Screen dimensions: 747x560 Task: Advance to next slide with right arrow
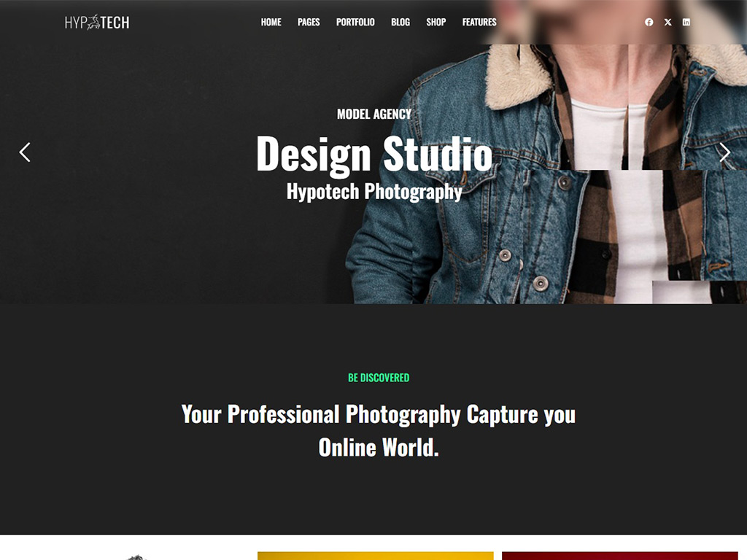[x=724, y=152]
